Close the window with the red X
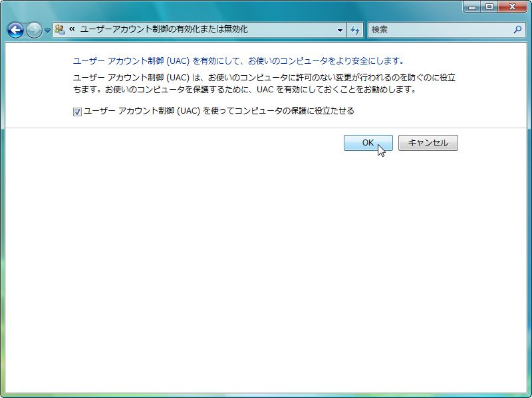532x398 pixels. coord(512,7)
